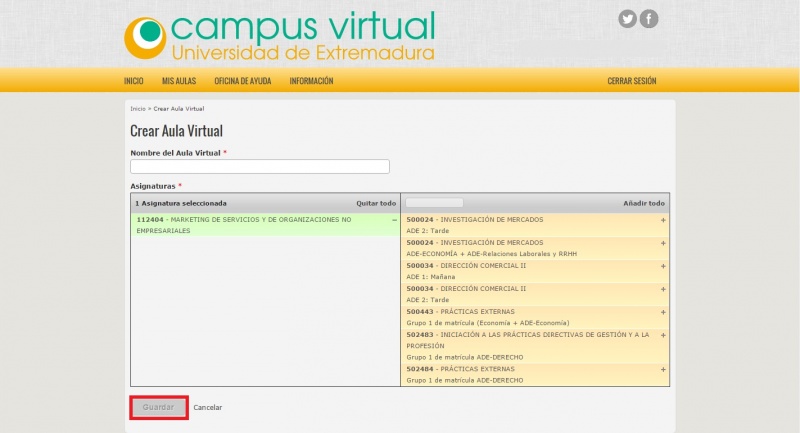Add DIRECCIÓN COMERCIAL II ADE 1: Mañana plus icon
Screen dimensions: 800x433
[663, 266]
